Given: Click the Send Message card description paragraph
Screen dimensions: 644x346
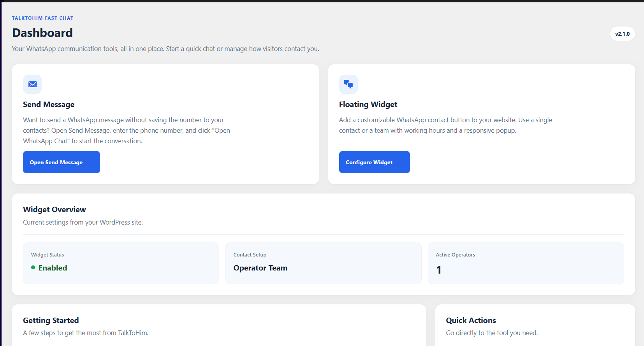Looking at the screenshot, I should (x=127, y=130).
